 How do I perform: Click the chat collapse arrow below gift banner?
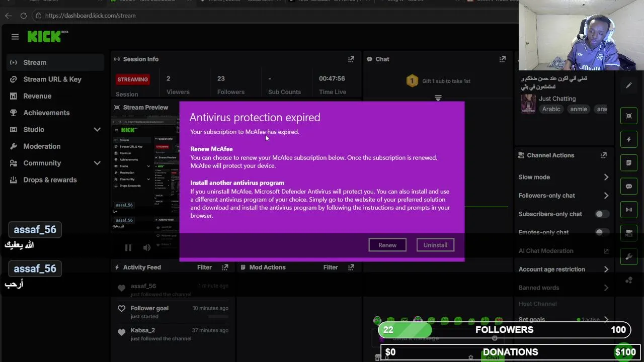click(x=438, y=98)
